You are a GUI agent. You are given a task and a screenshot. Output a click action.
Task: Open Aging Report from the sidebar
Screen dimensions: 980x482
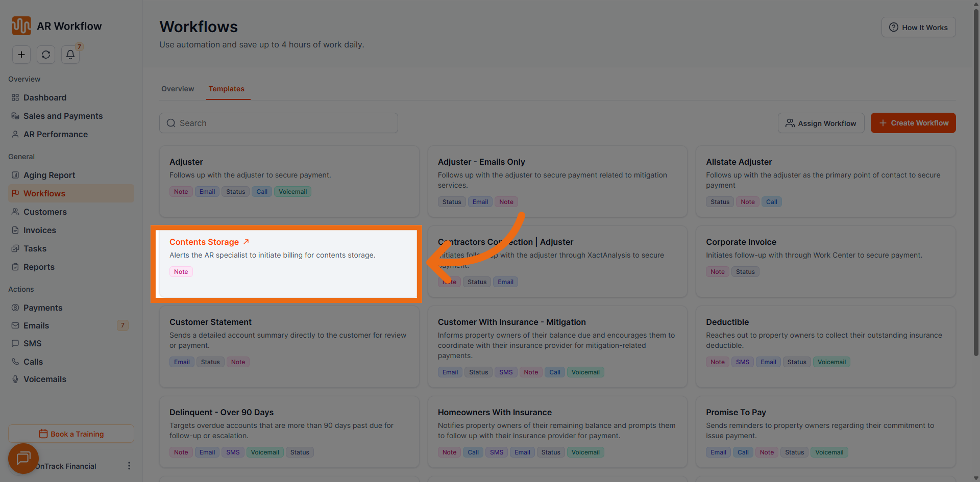point(49,175)
